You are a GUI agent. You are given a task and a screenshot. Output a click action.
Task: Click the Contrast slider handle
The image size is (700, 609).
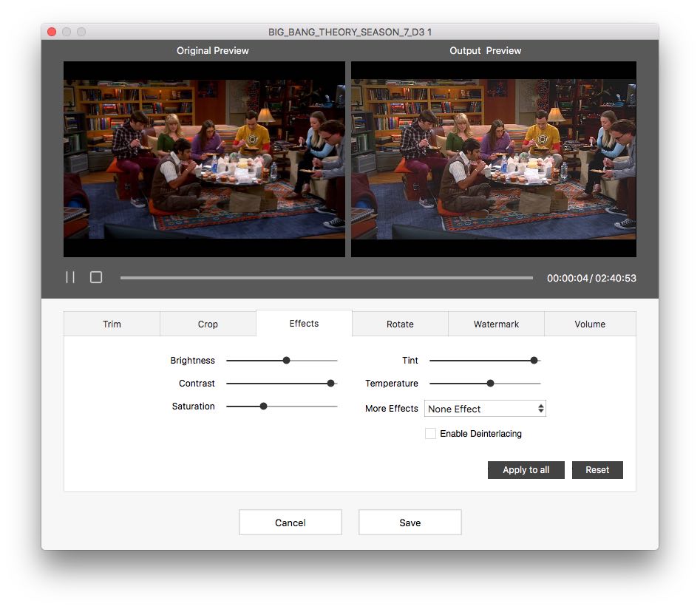[331, 383]
